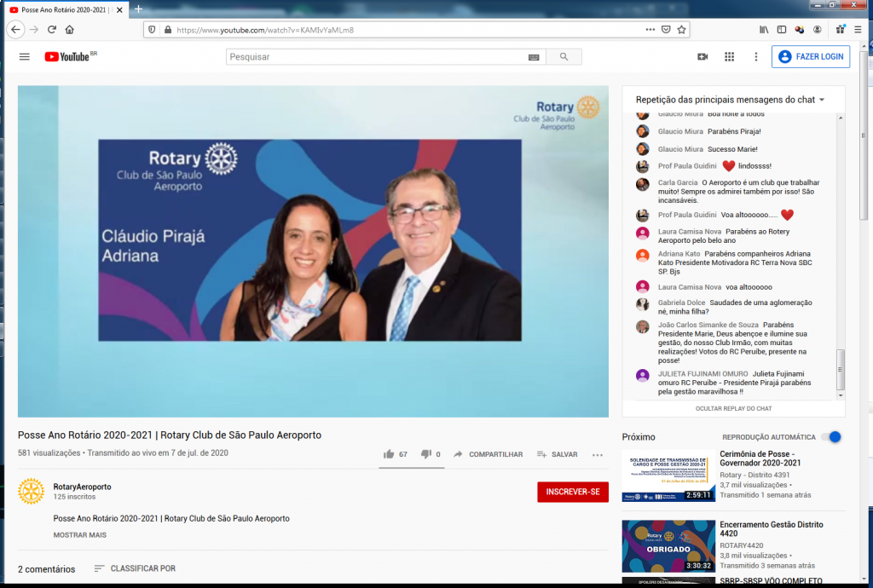Click the Inscrever-se subscribe button
This screenshot has height=588, width=873.
tap(572, 492)
